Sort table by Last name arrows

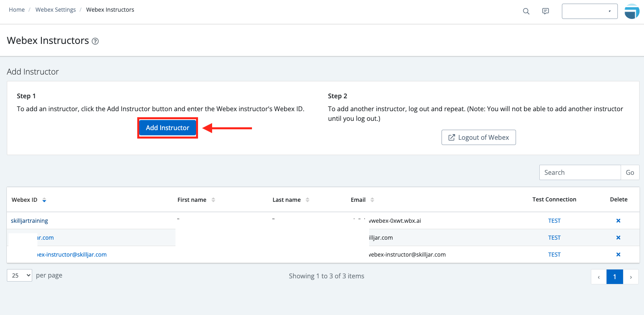tap(308, 200)
